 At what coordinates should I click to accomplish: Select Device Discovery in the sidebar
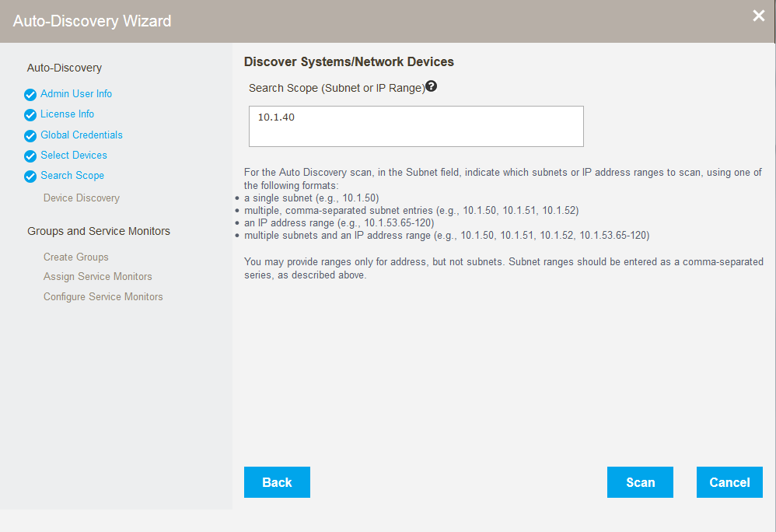(82, 198)
